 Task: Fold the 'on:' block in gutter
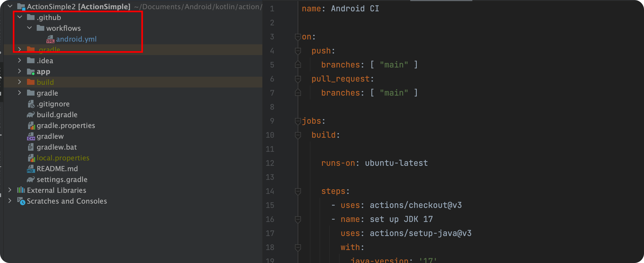(x=298, y=37)
